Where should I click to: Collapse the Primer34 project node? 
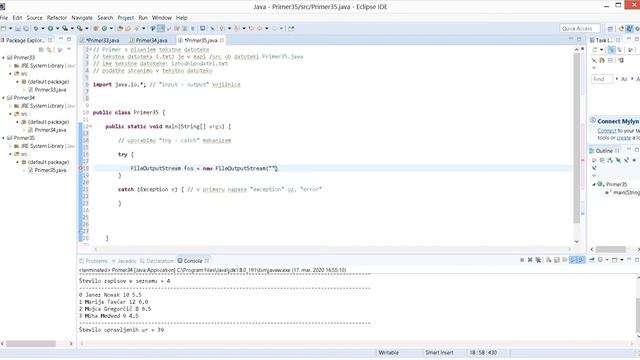click(4, 98)
